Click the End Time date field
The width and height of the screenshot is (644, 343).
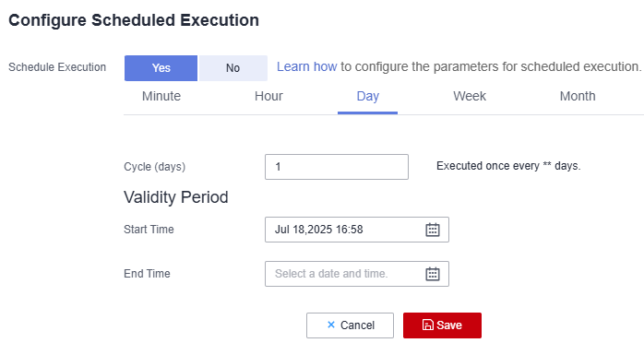tap(357, 274)
